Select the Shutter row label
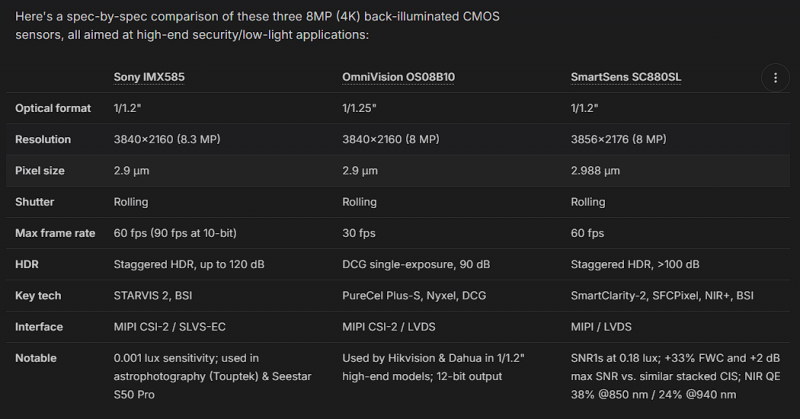Viewport: 800px width, 419px height. tap(34, 202)
